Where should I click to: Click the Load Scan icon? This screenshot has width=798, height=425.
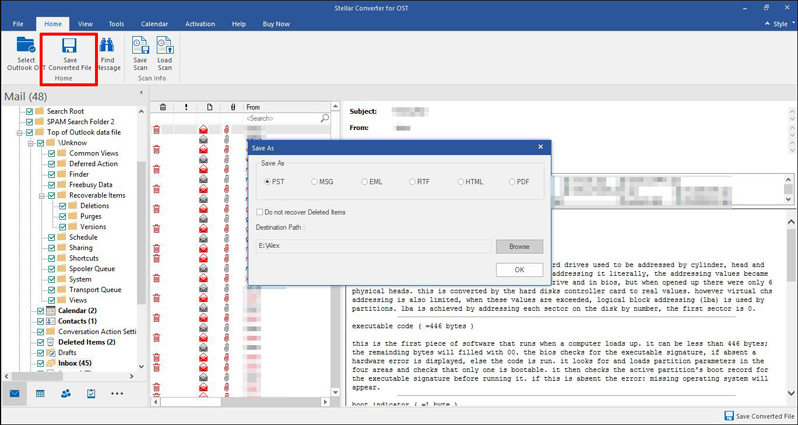[x=166, y=55]
